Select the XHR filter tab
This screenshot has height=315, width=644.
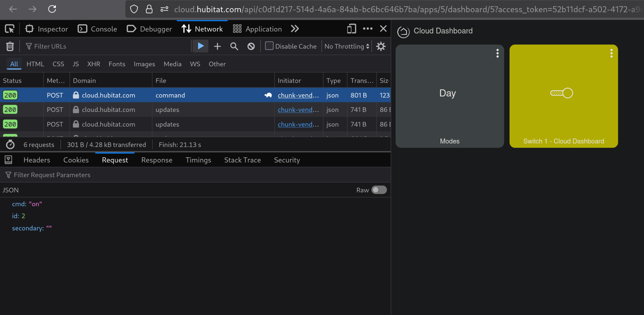[x=93, y=64]
